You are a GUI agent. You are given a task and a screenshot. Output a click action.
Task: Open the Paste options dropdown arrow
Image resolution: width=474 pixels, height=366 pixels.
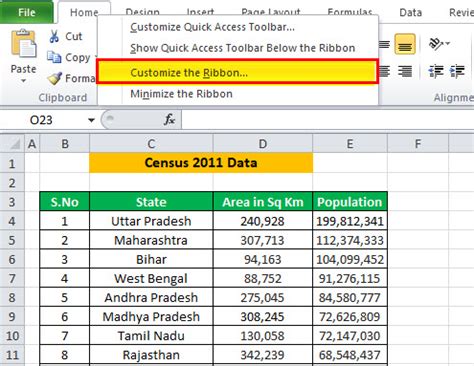(23, 81)
